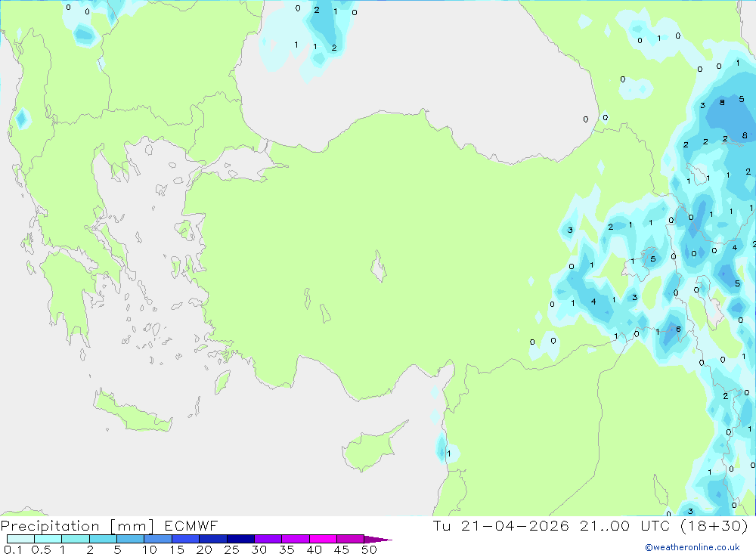Click the "ECMWF" model name label

(191, 526)
